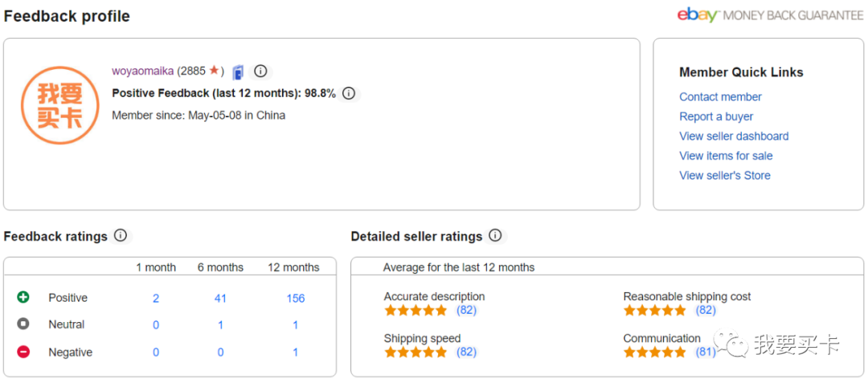The image size is (868, 383).
Task: Open info icon beside Detailed seller ratings
Action: 495,236
